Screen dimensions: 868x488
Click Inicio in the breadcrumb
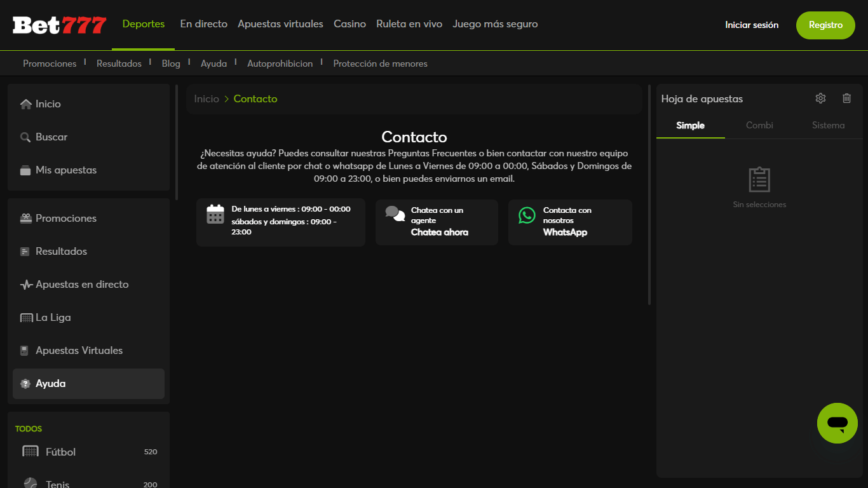(x=207, y=98)
